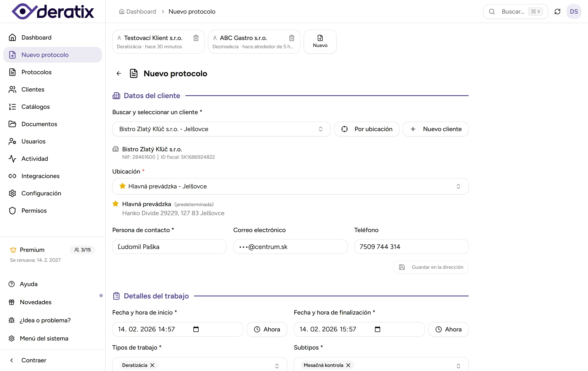Click the Persona de contacto input field
This screenshot has width=588, height=371.
169,247
